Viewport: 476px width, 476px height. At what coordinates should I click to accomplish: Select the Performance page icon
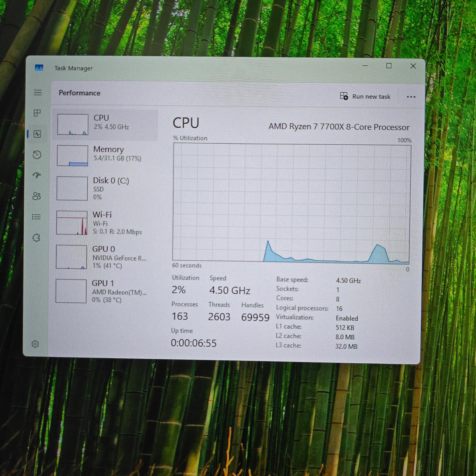point(37,134)
